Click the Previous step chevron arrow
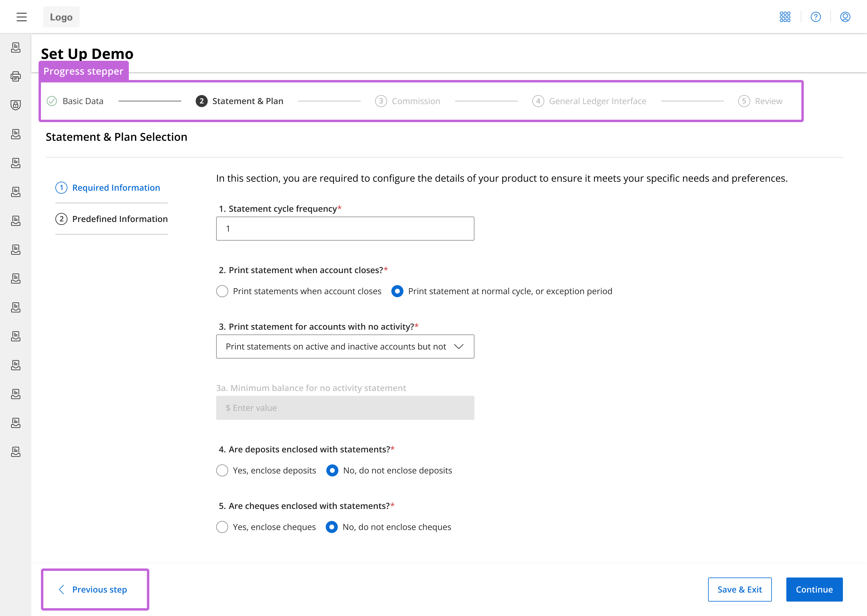Viewport: 867px width, 616px height. pos(61,590)
